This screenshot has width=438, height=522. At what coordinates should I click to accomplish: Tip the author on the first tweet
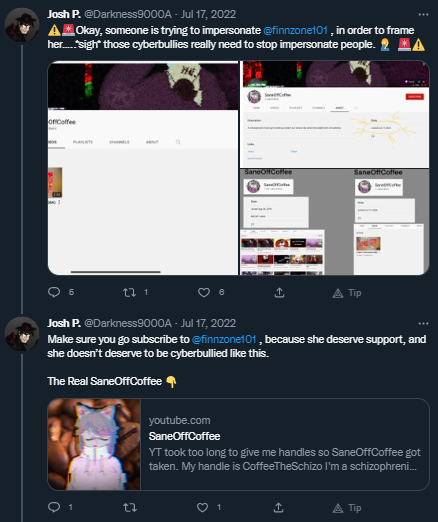coord(347,293)
